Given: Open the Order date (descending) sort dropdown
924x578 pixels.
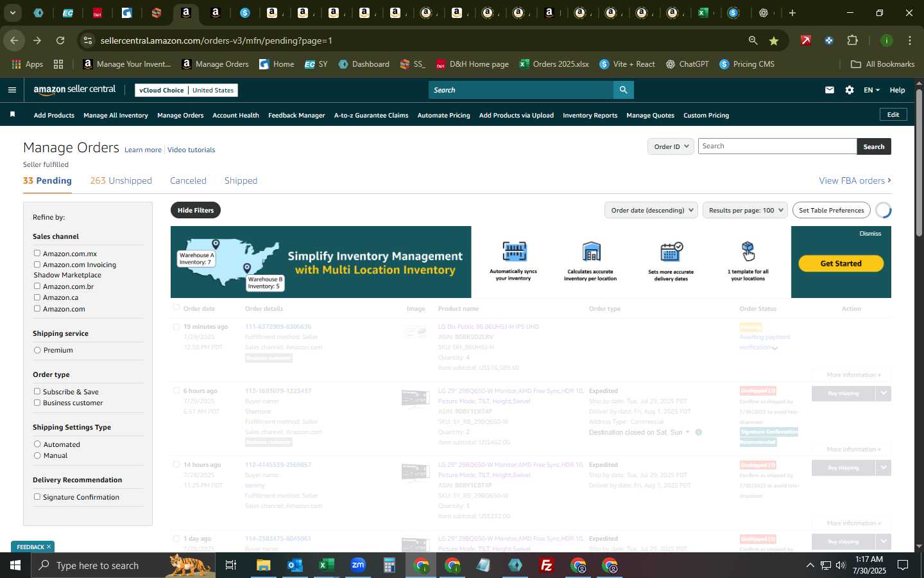Looking at the screenshot, I should click(x=651, y=210).
